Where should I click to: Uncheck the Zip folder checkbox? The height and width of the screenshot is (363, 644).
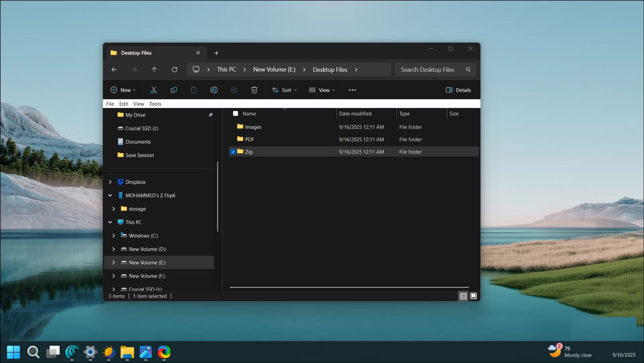tap(233, 152)
